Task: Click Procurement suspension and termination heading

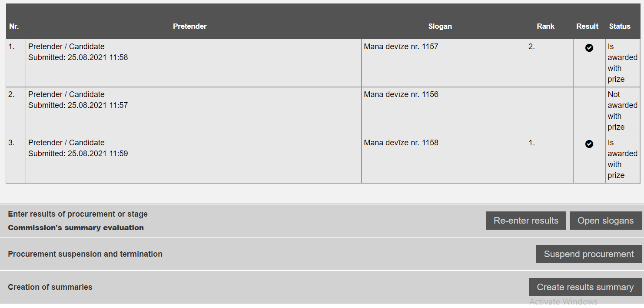Action: click(x=85, y=254)
